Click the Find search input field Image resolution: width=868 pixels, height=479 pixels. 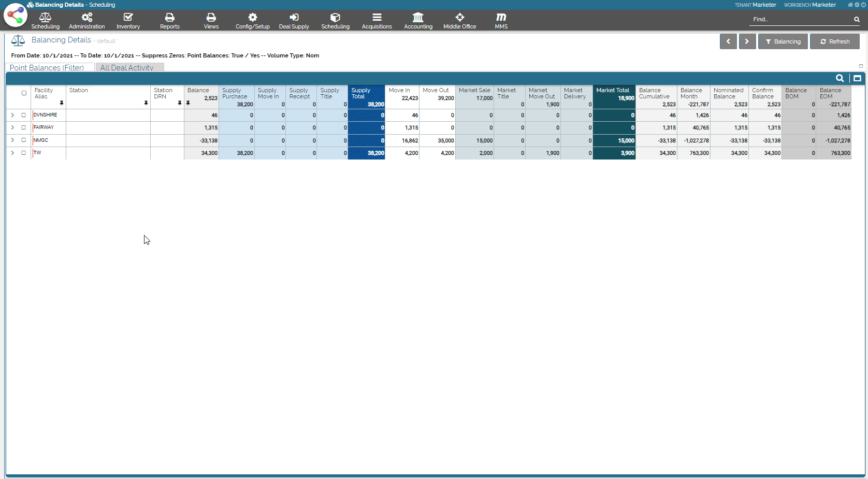tap(800, 19)
